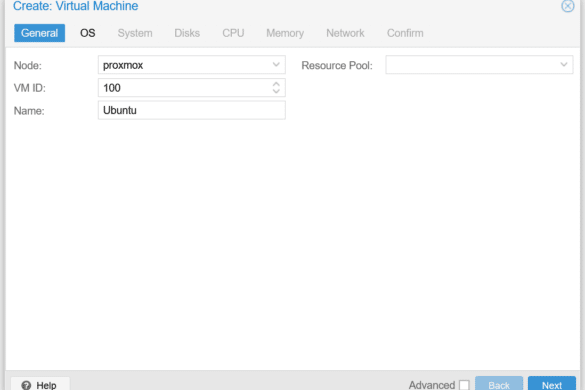Click the "Resource Pool:" label
Screen dimensions: 585x390
(x=337, y=66)
